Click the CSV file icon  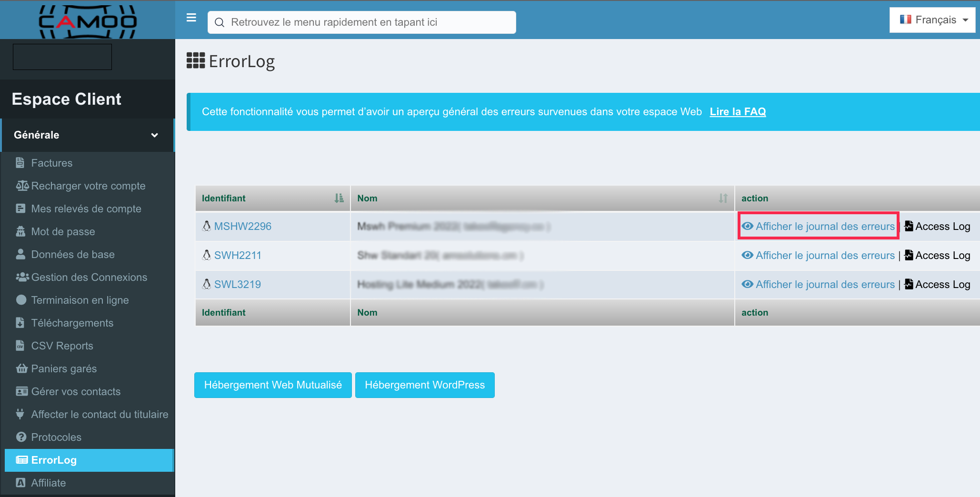(20, 346)
